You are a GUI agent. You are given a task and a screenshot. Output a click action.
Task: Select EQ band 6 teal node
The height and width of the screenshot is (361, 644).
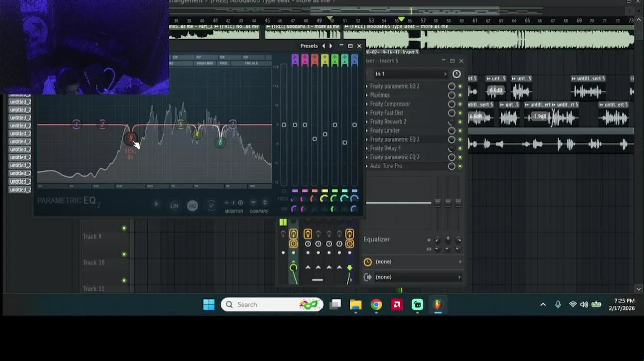coord(220,143)
